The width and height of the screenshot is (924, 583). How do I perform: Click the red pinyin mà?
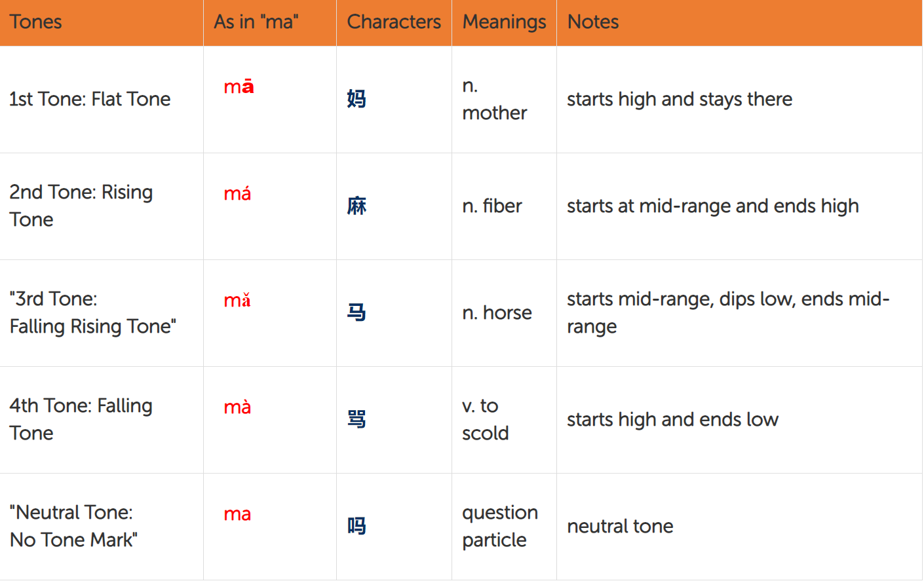237,407
